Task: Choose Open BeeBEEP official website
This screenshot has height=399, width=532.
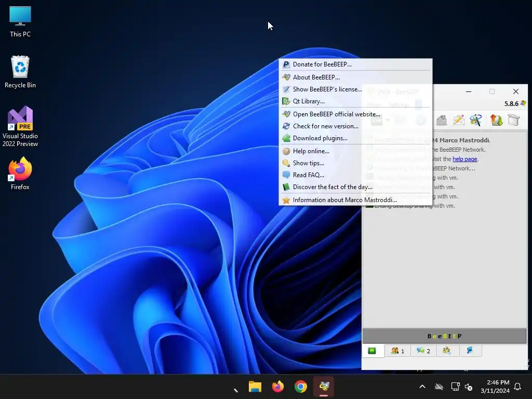Action: pyautogui.click(x=355, y=114)
